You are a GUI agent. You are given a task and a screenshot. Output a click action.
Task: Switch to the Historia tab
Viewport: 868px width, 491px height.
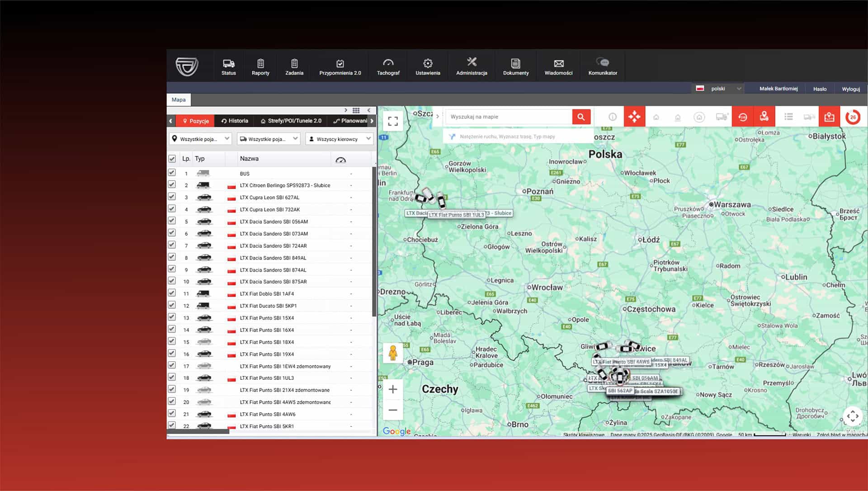tap(234, 121)
